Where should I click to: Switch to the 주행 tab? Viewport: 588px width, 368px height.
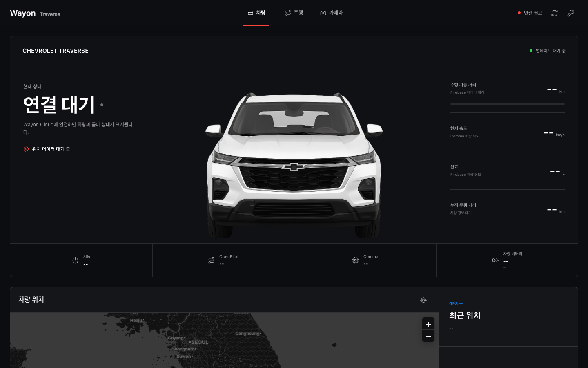click(x=294, y=13)
